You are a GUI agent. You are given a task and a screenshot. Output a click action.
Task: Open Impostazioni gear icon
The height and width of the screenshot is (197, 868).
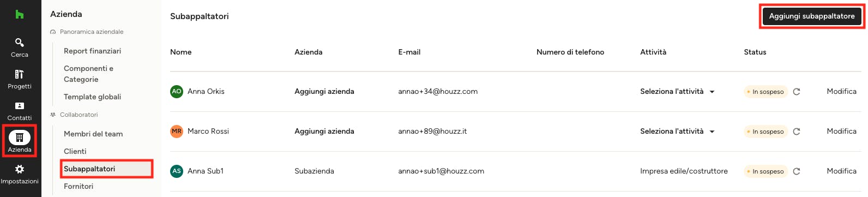[x=20, y=169]
